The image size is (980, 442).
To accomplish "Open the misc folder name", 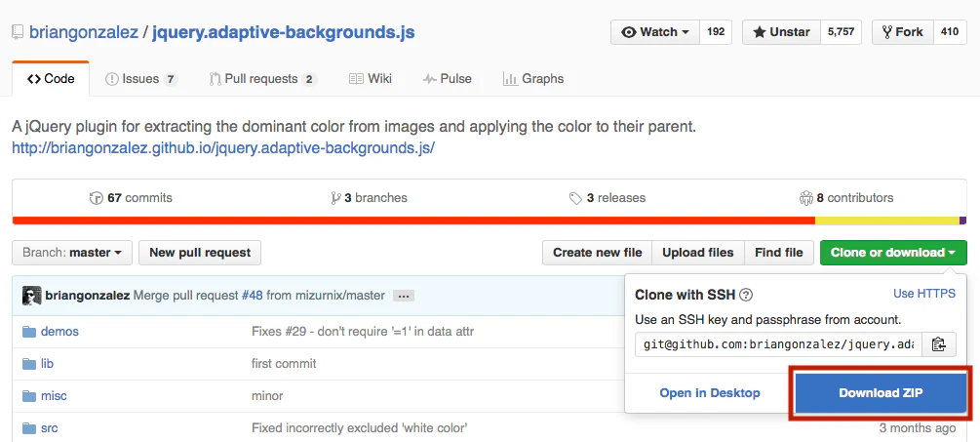I will pyautogui.click(x=54, y=396).
